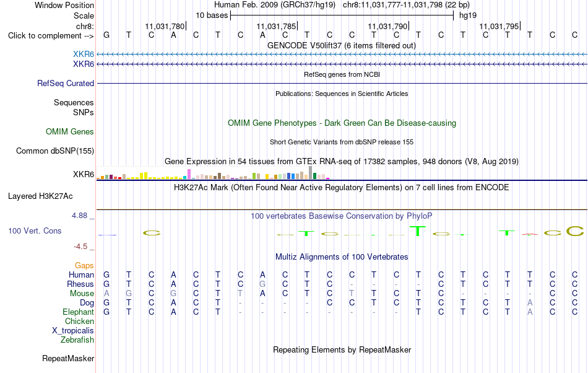This screenshot has height=373, width=588.
Task: Click 'Human Feb. 2009 (GRCh37/hg19)' header text
Action: click(276, 5)
